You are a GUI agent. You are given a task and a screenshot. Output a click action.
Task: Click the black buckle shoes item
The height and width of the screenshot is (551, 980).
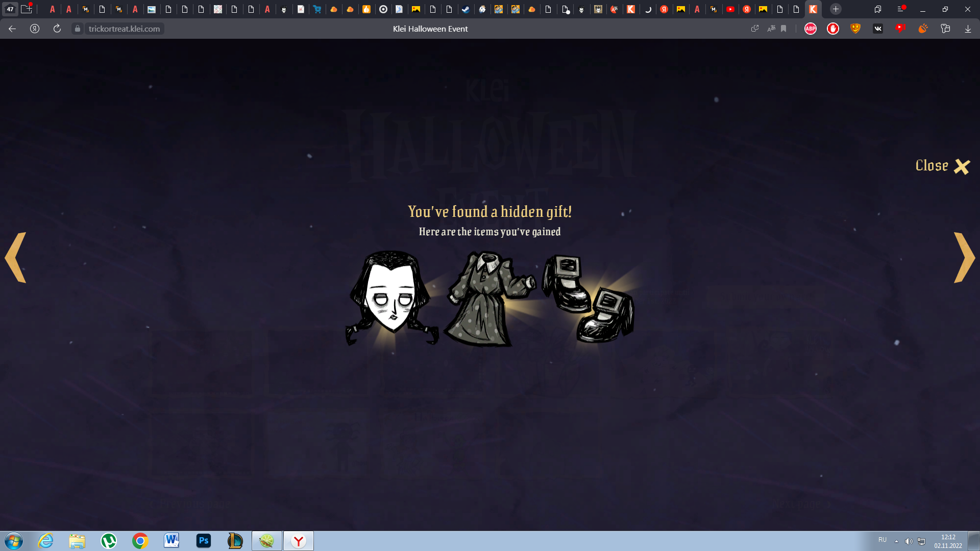tap(588, 299)
